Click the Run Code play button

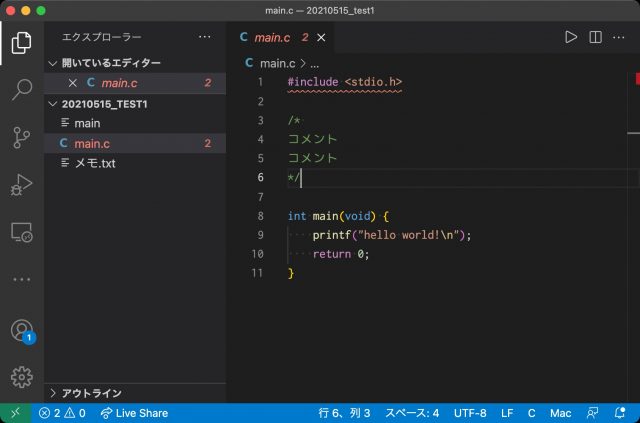(571, 37)
